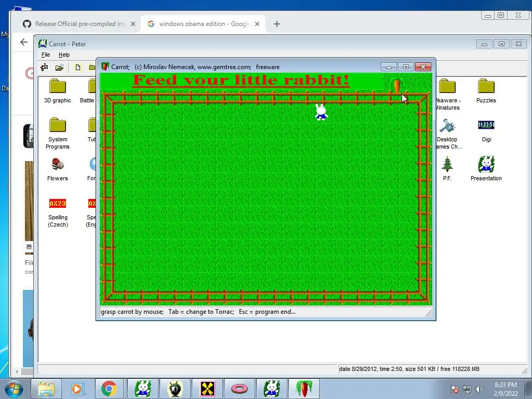Click the taskbar clock showing 8:23 PM
This screenshot has width=532, height=399.
coord(506,389)
